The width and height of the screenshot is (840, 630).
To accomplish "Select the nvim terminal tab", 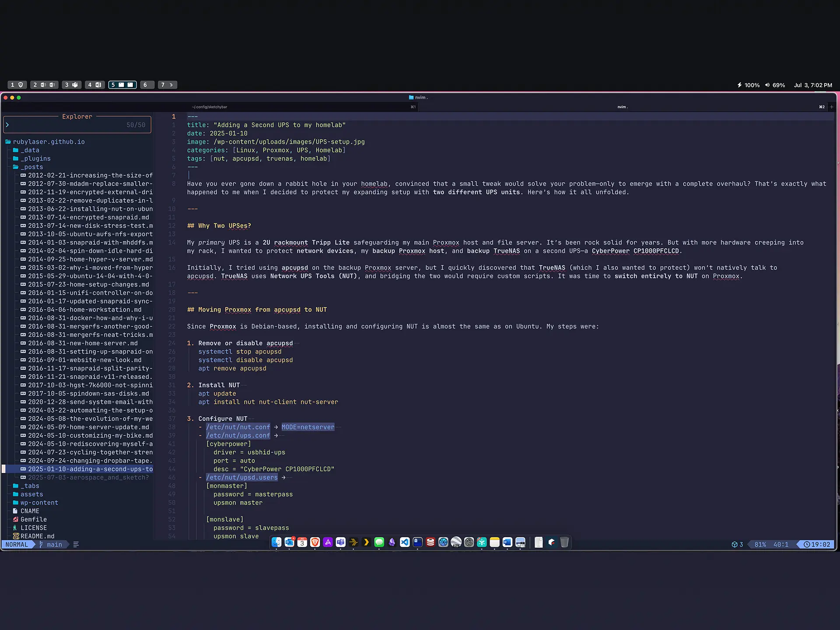I will (622, 107).
